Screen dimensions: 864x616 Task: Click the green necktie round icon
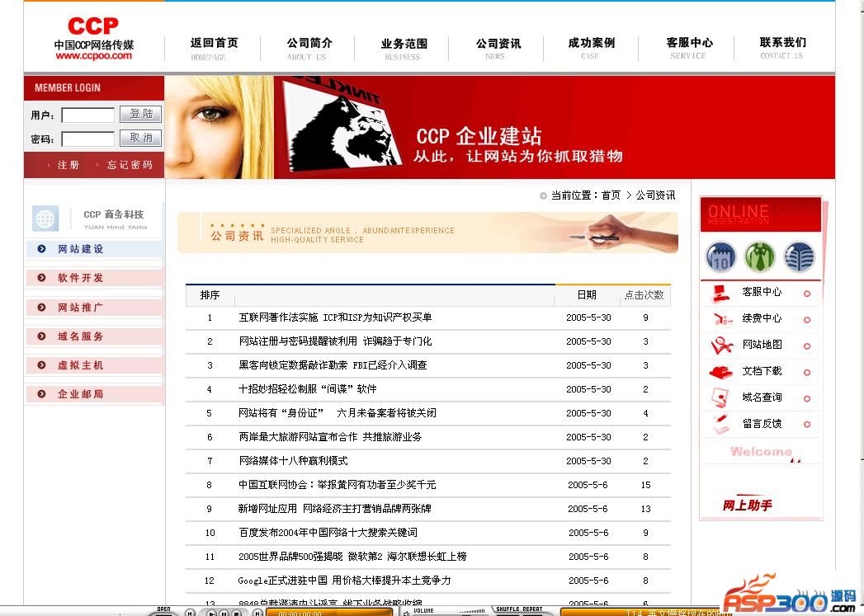tap(759, 257)
